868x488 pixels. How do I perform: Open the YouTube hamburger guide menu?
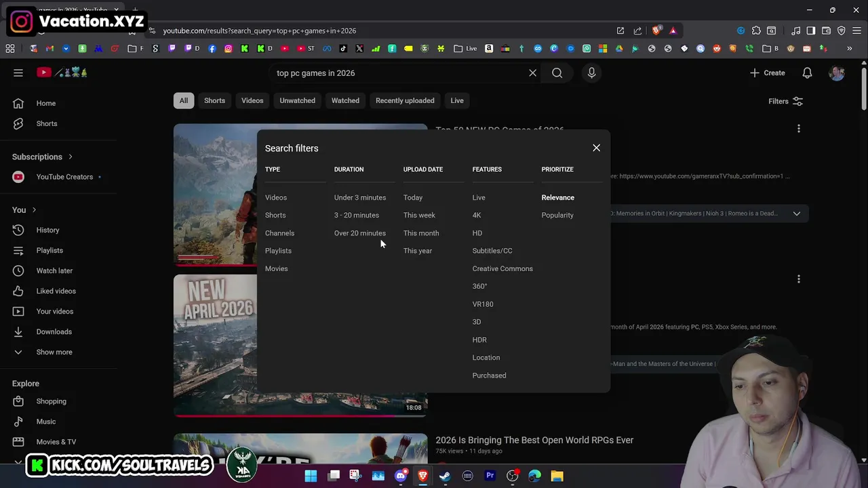(x=18, y=73)
